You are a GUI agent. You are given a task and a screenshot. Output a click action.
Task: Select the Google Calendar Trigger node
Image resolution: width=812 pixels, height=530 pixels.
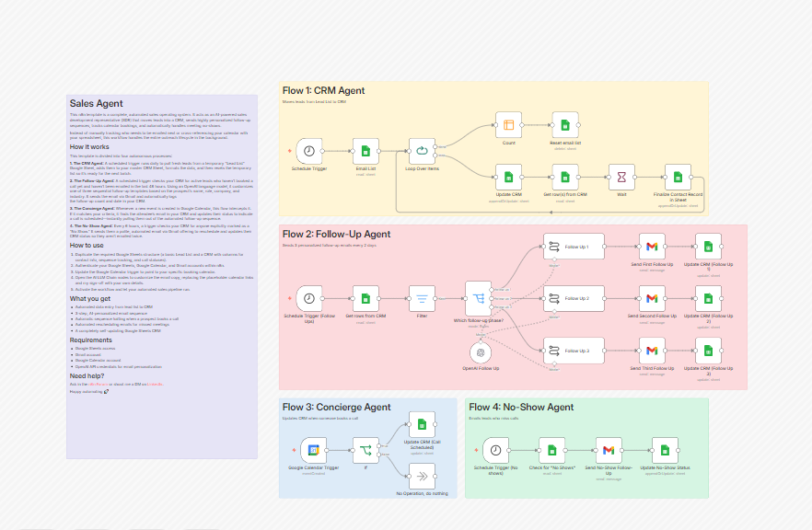[x=313, y=450]
